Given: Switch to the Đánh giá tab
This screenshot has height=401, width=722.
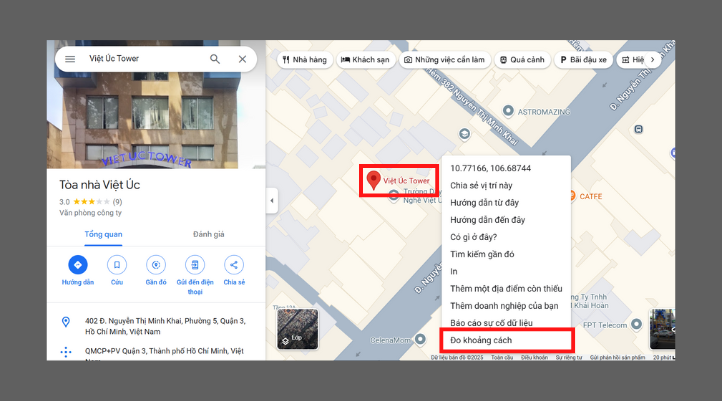Looking at the screenshot, I should click(x=209, y=234).
